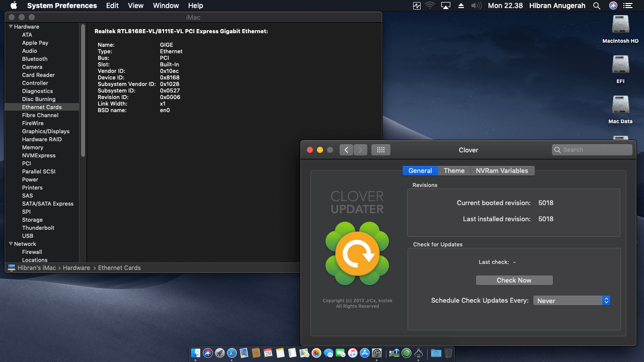Click the Check Now button
Screen dimensions: 644x362
514,280
